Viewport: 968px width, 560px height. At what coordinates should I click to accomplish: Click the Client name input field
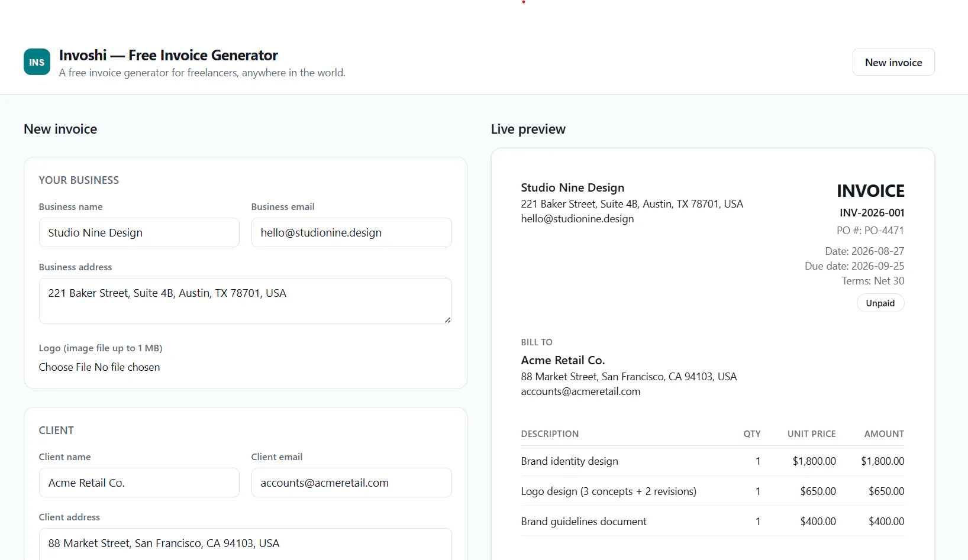(139, 483)
